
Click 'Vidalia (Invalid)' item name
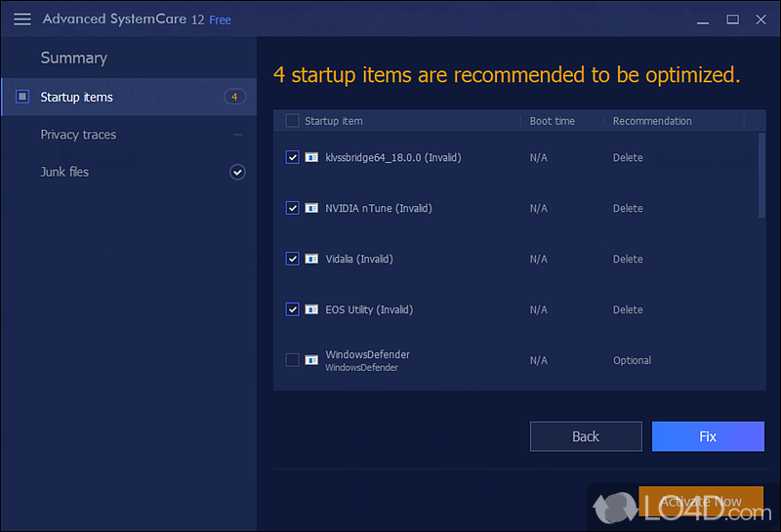pos(359,260)
